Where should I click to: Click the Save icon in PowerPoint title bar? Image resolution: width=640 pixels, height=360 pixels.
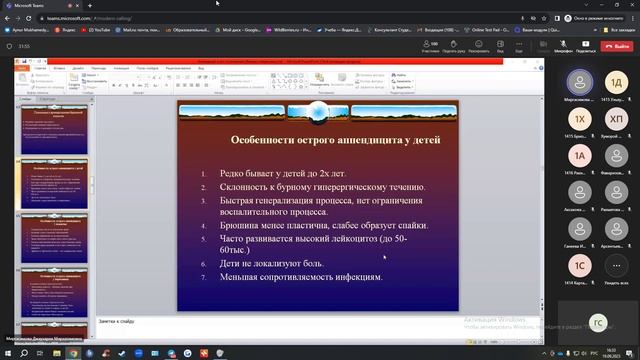24,61
